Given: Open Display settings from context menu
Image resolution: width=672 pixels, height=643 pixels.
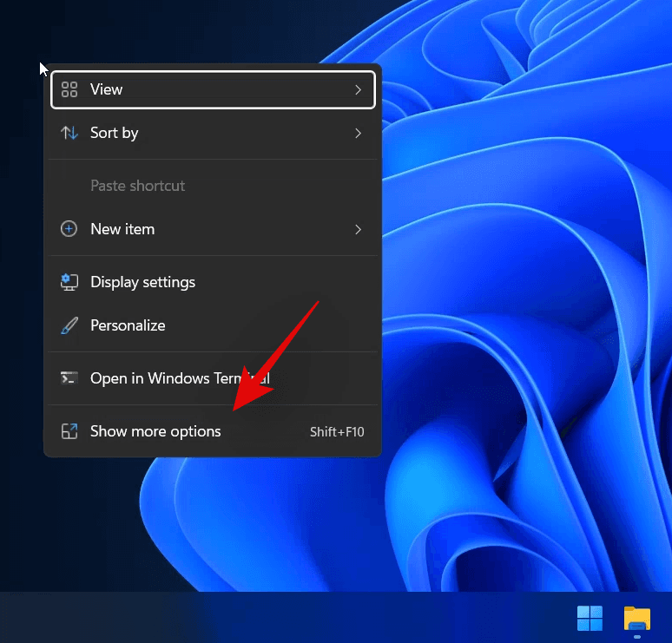Looking at the screenshot, I should pos(213,282).
